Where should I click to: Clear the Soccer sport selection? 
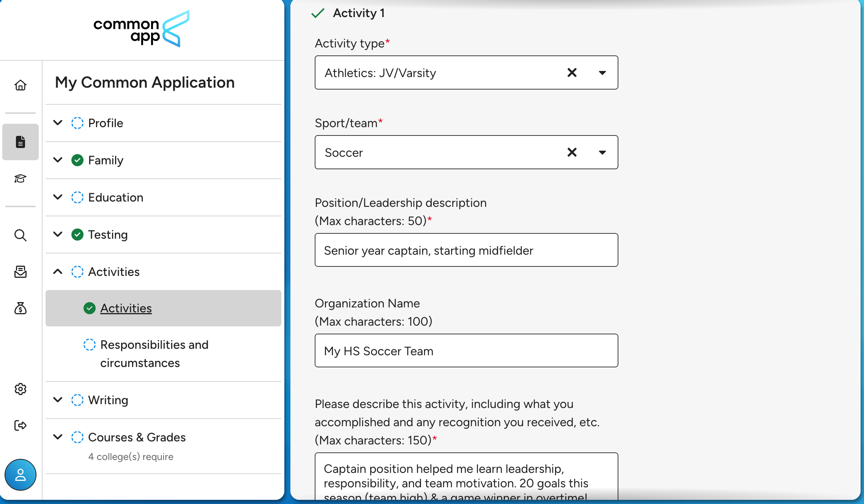click(572, 152)
